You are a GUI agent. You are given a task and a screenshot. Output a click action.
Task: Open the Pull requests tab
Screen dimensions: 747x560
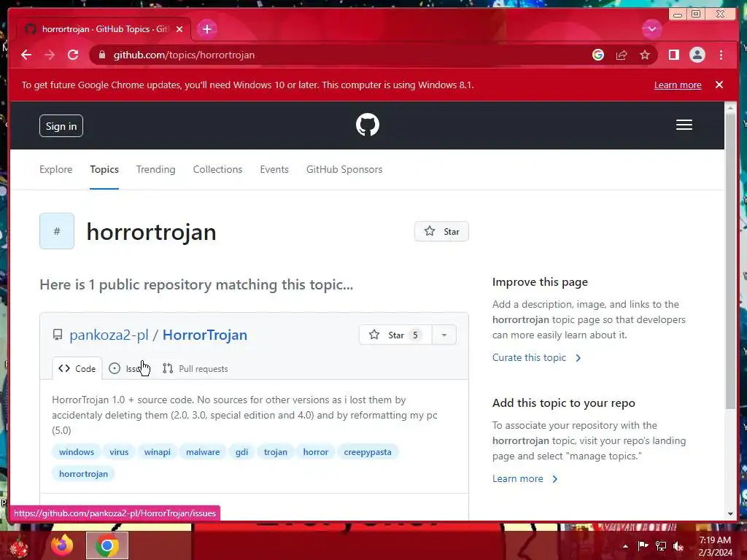point(196,368)
